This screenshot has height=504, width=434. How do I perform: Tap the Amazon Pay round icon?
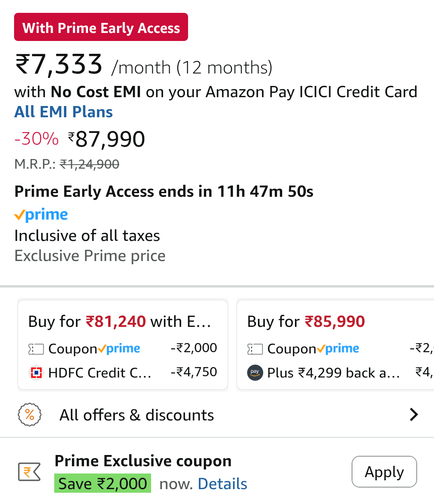coord(255,373)
